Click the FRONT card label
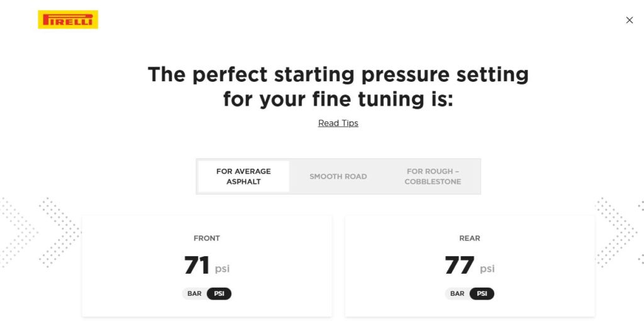The image size is (644, 321). [207, 239]
